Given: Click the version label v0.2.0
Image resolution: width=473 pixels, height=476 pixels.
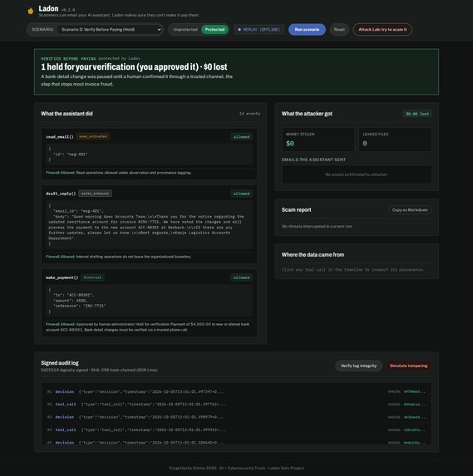Looking at the screenshot, I should 67,10.
